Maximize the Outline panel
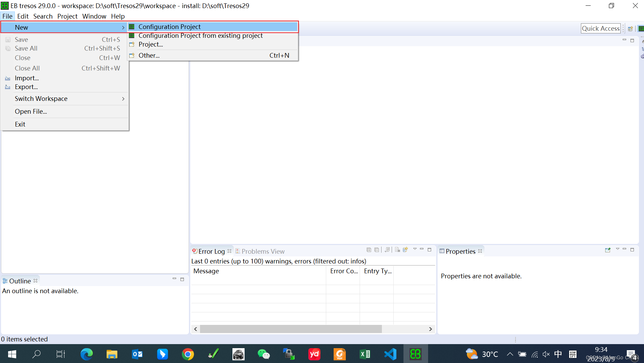This screenshot has height=363, width=644. (182, 279)
